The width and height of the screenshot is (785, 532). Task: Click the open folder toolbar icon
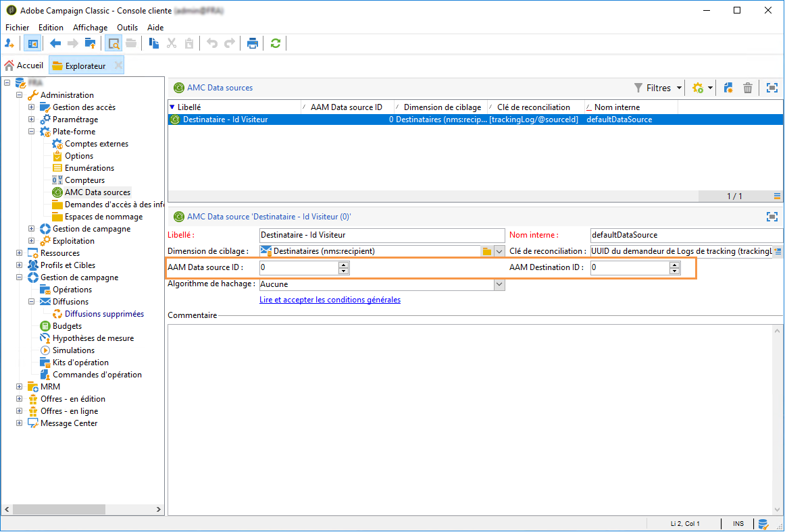click(x=131, y=43)
